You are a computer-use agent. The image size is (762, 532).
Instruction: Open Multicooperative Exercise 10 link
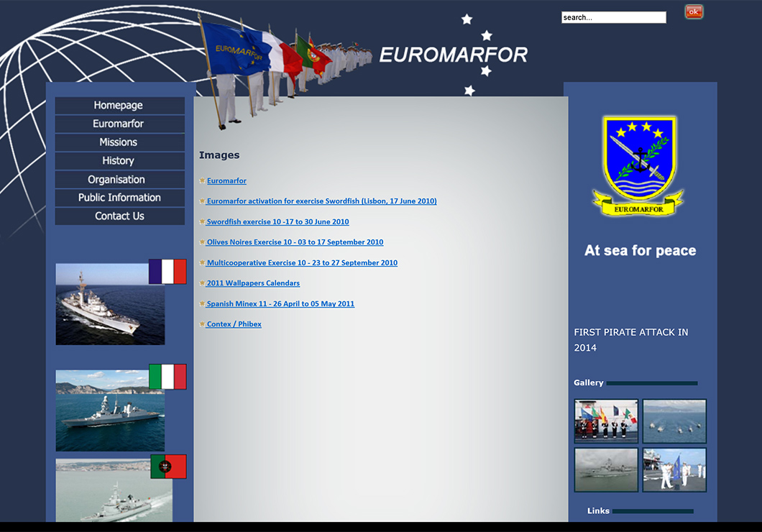[x=302, y=263]
